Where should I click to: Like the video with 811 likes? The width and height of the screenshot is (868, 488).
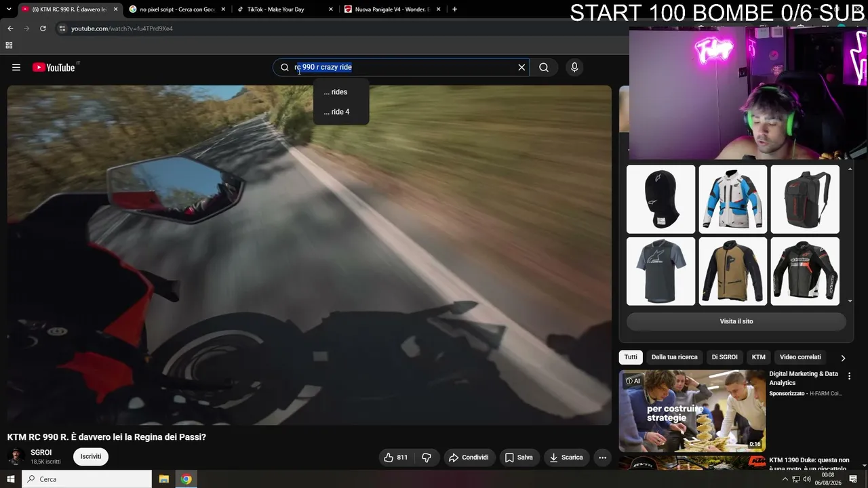396,457
